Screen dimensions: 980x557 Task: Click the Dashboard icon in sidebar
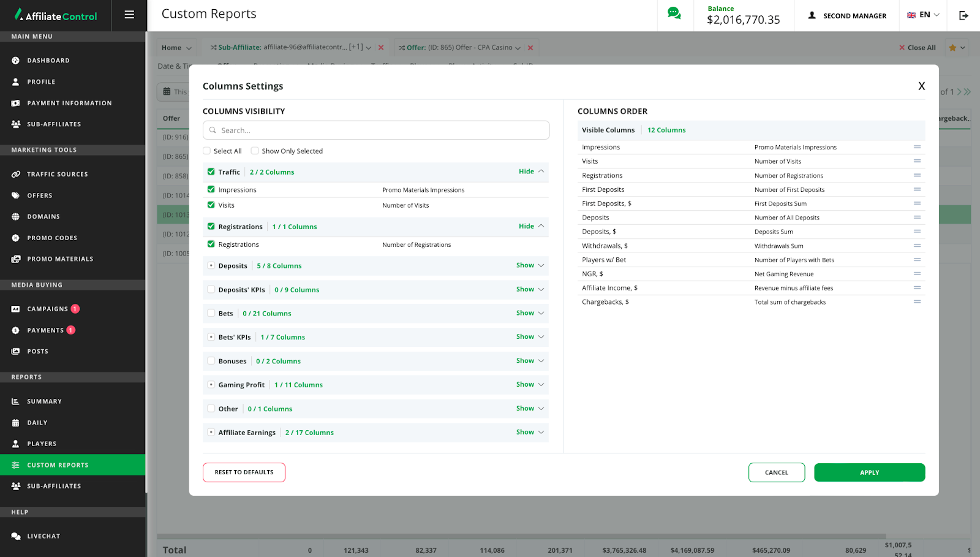point(16,61)
